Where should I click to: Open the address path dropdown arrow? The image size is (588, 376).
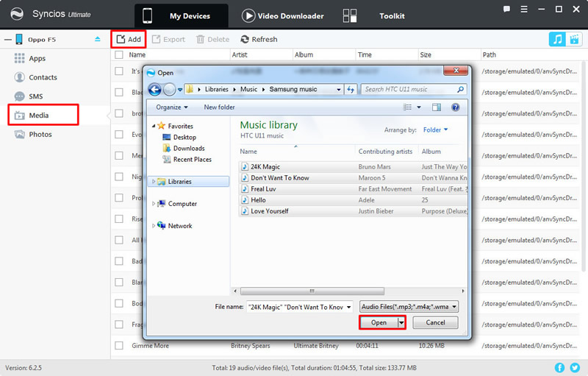[339, 89]
